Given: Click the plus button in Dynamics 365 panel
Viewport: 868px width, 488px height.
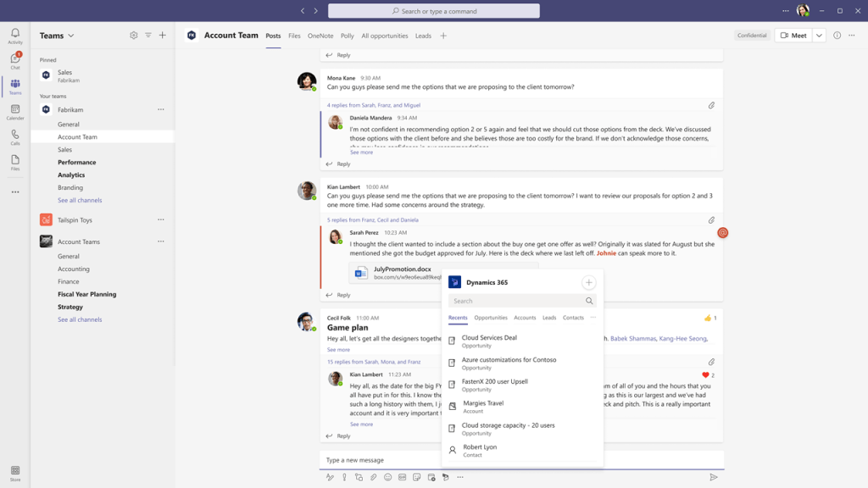Looking at the screenshot, I should tap(588, 282).
